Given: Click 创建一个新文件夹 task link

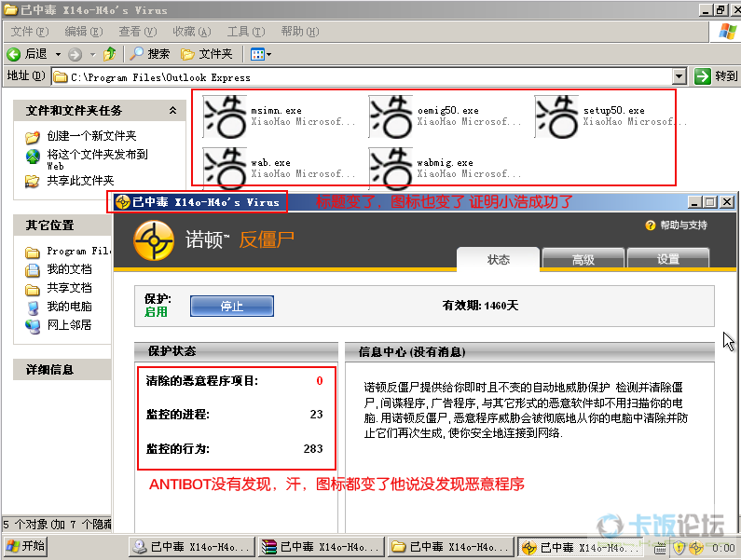Looking at the screenshot, I should (x=91, y=136).
